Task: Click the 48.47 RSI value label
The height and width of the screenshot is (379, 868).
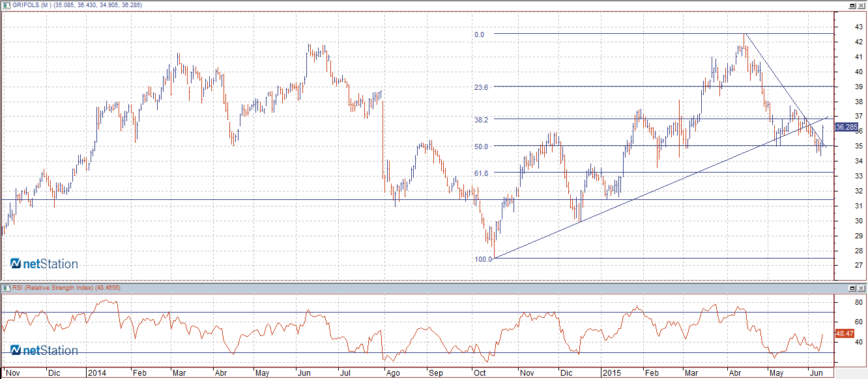Action: tap(845, 333)
